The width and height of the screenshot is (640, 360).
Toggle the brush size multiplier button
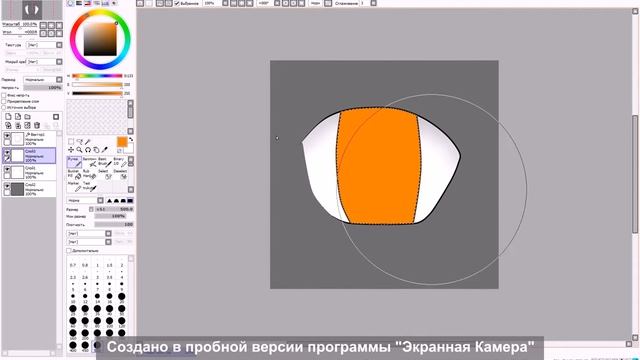pyautogui.click(x=91, y=209)
